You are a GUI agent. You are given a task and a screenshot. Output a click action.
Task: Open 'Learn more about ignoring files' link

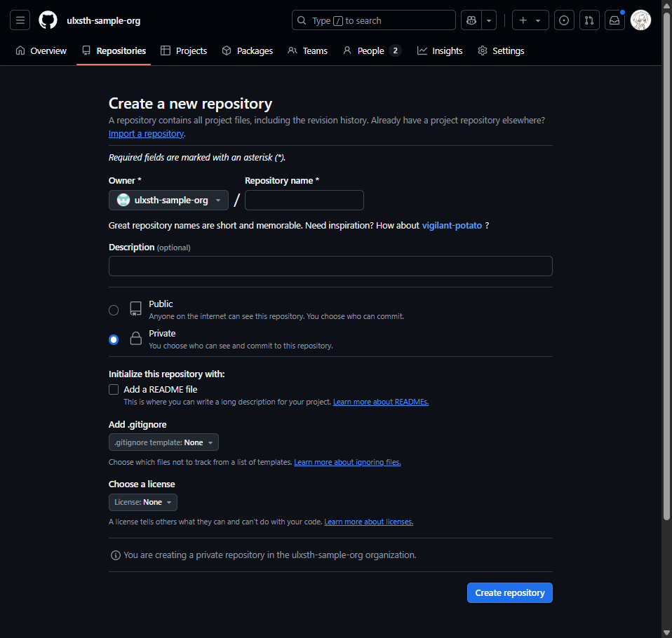tap(347, 462)
